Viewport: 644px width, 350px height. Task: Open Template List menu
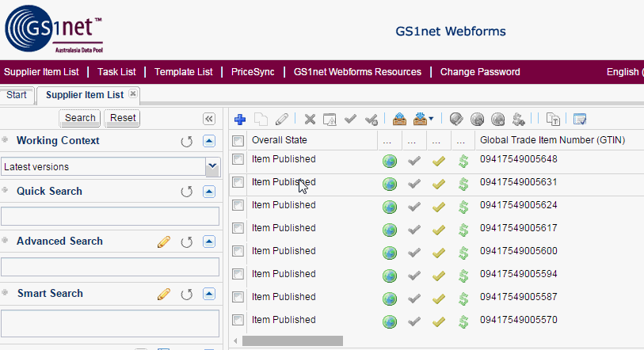(183, 72)
